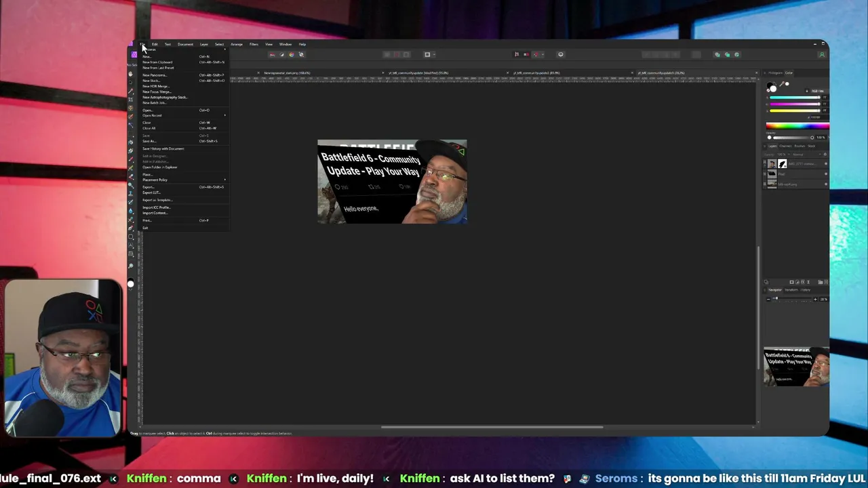Click the horizontal canvas scrollbar
Viewport: 868px width, 488px height.
point(492,427)
